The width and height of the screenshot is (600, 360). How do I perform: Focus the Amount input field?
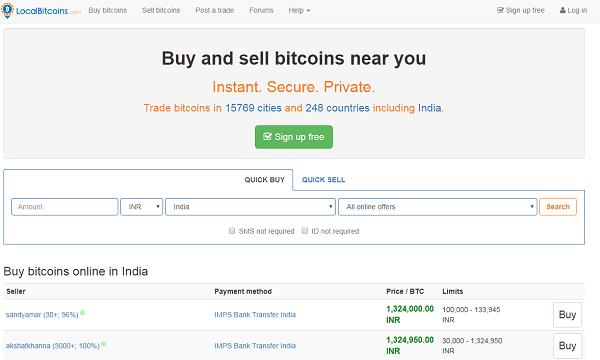point(65,207)
